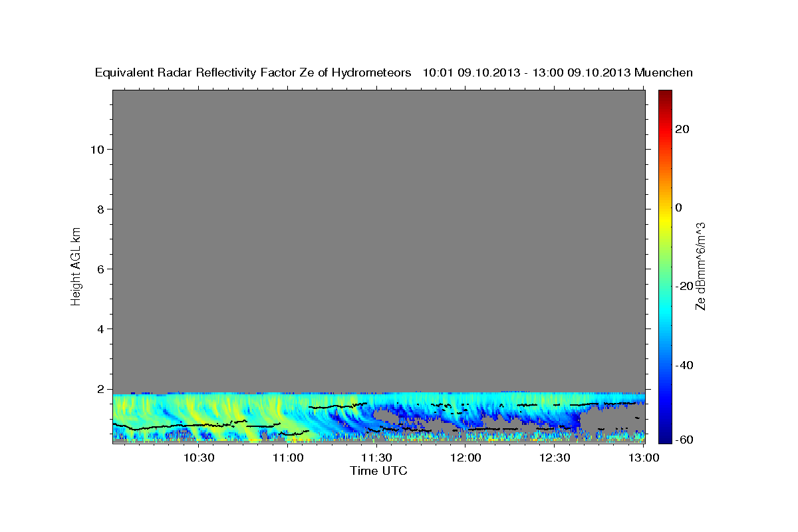Click the '13:00' time tick label
This screenshot has width=798, height=532.
(644, 458)
